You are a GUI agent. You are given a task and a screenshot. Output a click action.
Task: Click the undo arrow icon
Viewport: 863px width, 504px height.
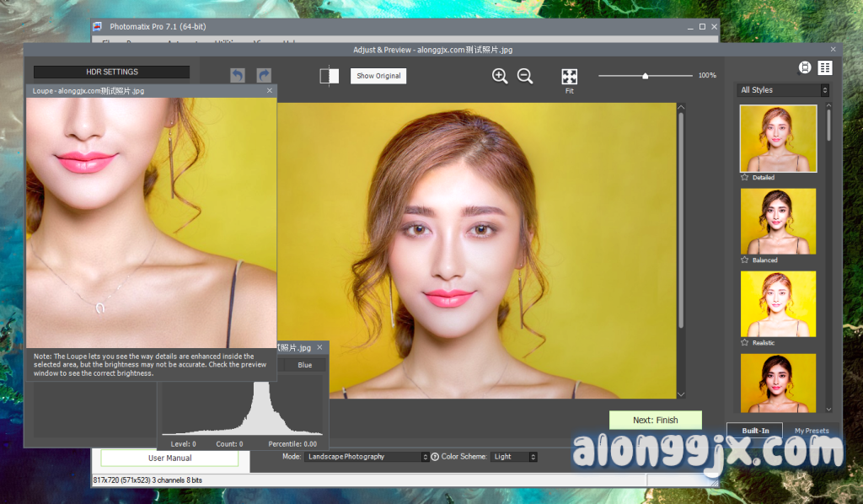[x=238, y=76]
